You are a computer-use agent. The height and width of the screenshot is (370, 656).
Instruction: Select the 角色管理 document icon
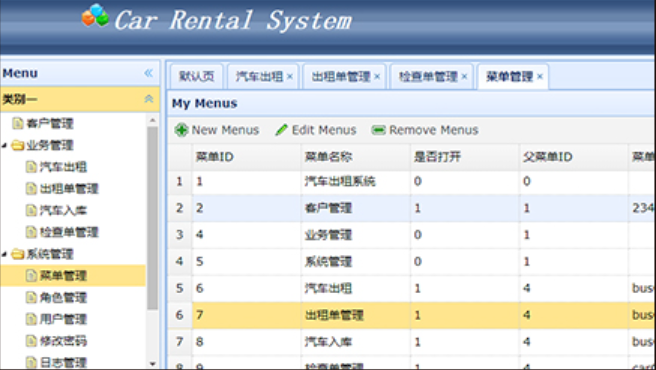(31, 297)
